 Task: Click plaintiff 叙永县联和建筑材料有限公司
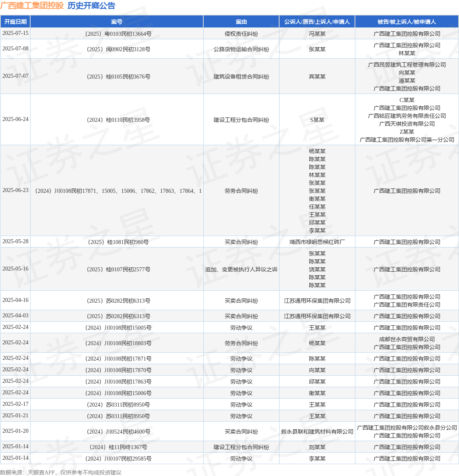tap(317, 432)
